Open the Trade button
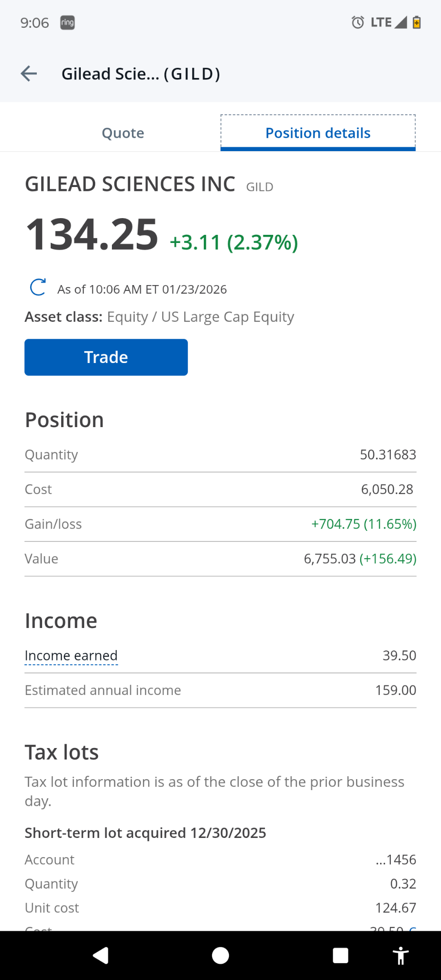 106,357
